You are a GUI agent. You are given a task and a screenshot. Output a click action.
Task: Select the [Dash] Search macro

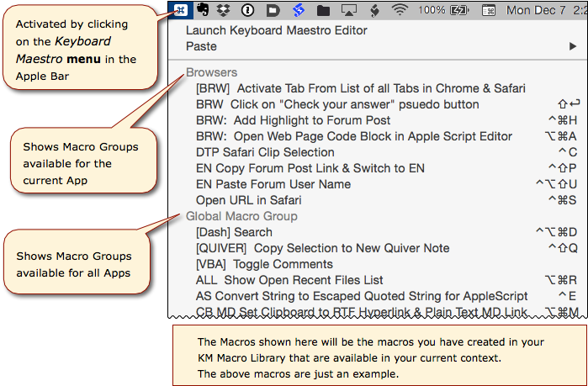[x=234, y=232]
